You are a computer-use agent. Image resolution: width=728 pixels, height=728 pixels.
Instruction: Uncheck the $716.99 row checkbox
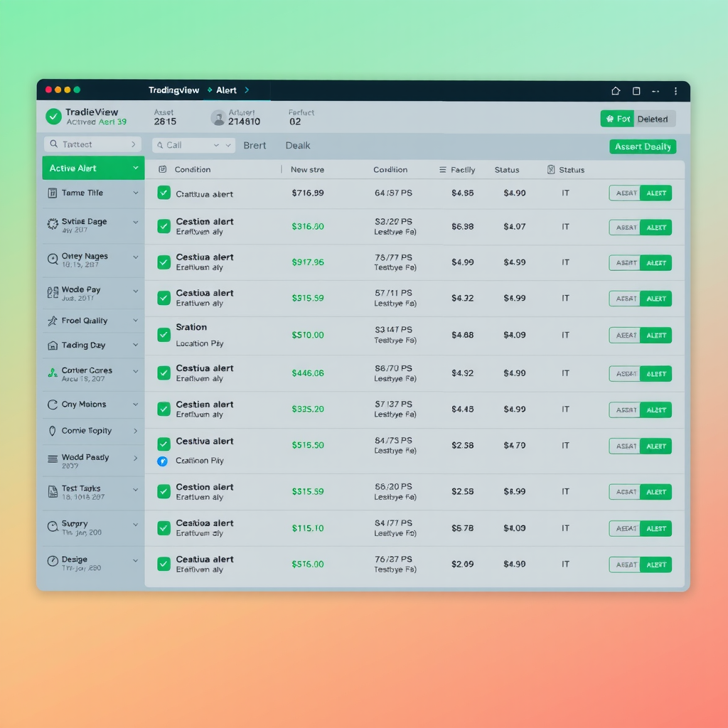click(164, 193)
